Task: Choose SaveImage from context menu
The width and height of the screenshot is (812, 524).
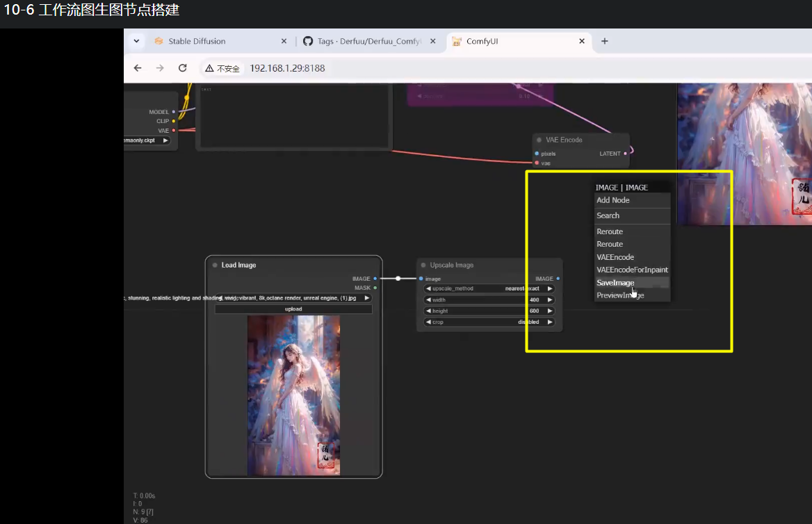Action: point(615,283)
